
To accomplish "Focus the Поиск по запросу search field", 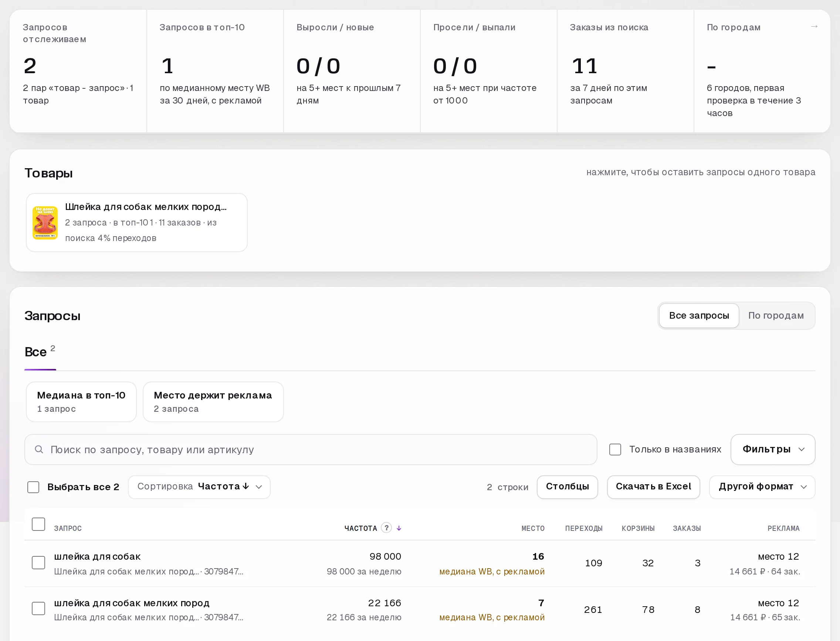I will tap(311, 450).
